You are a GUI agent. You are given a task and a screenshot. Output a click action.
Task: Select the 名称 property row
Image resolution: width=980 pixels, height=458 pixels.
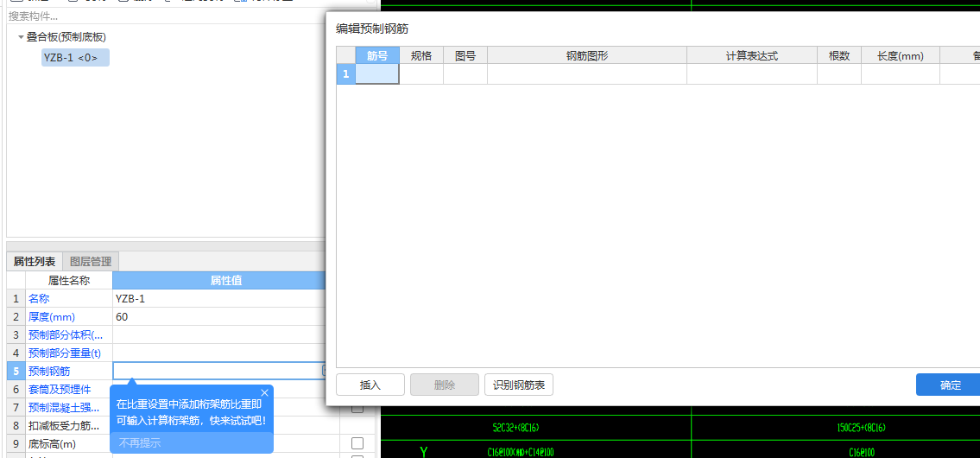[x=69, y=299]
